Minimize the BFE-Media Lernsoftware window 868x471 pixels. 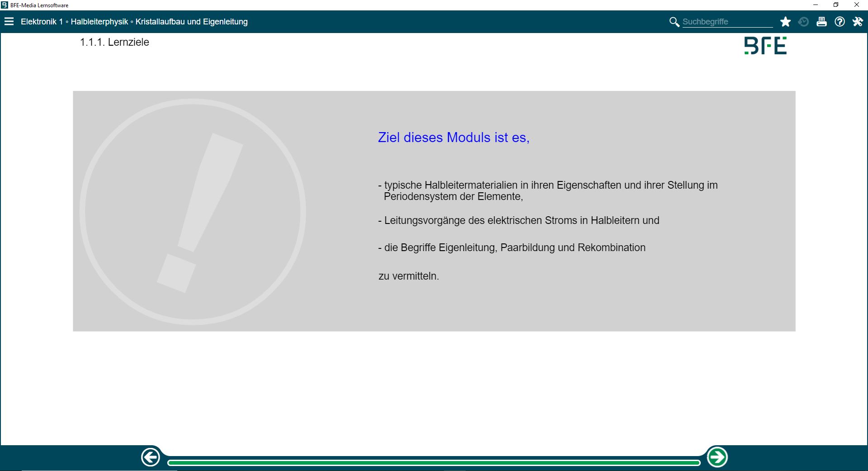pyautogui.click(x=816, y=5)
